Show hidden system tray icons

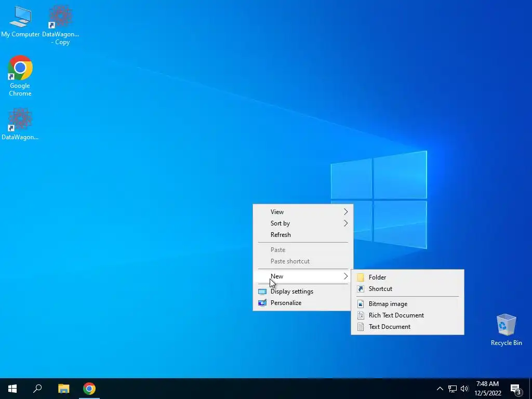(440, 389)
